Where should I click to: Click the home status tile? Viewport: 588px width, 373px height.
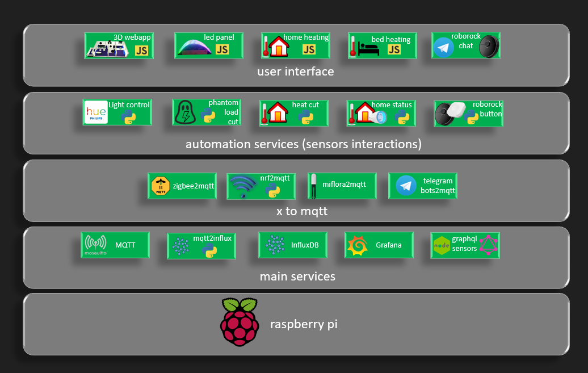381,112
